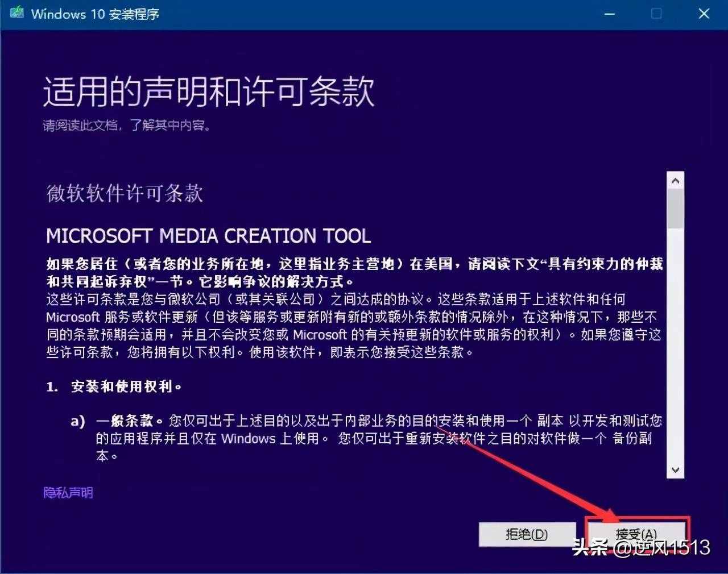Open the 隐私声明 privacy statement link
The width and height of the screenshot is (728, 574).
[68, 493]
